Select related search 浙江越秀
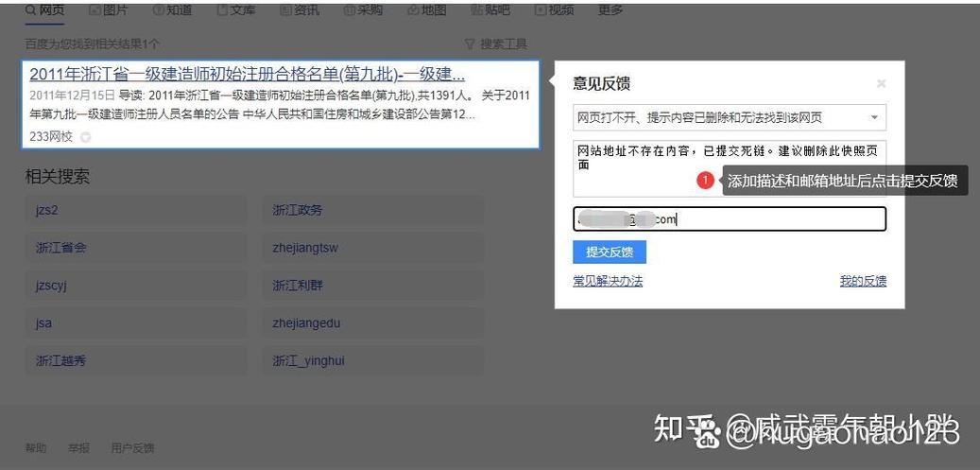Screen dimensions: 980x470 [x=136, y=361]
